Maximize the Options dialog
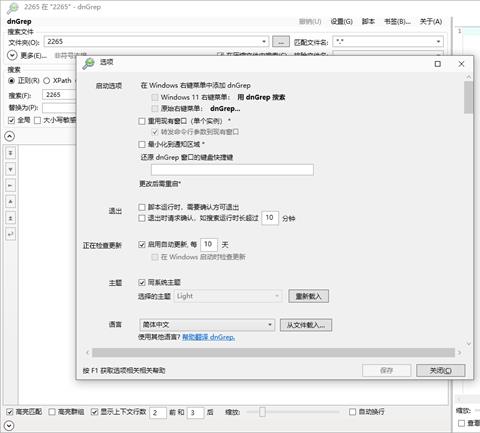The width and height of the screenshot is (480, 433). pyautogui.click(x=438, y=64)
